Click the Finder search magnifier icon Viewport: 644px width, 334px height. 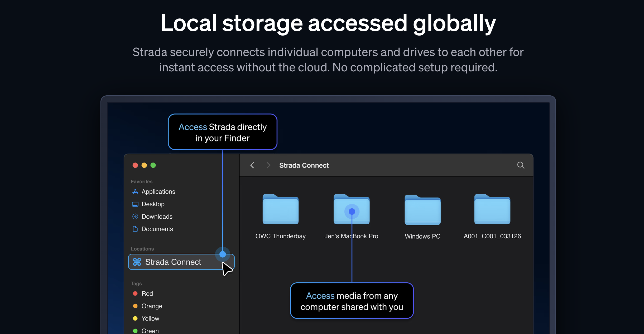click(x=521, y=165)
